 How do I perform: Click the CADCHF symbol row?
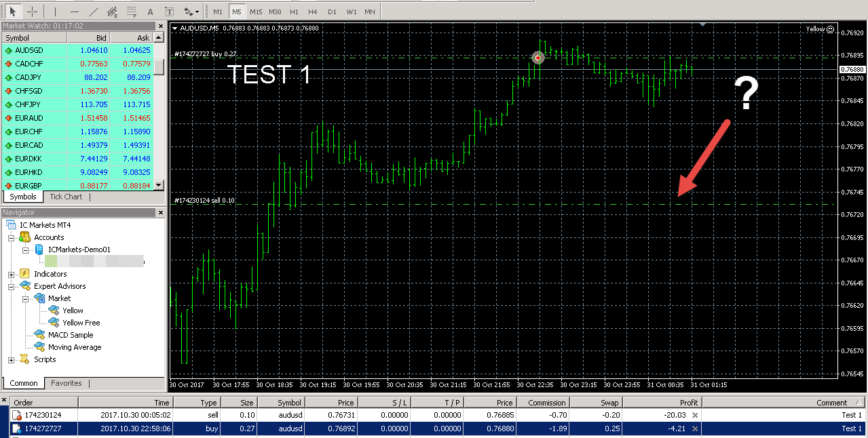pyautogui.click(x=78, y=64)
